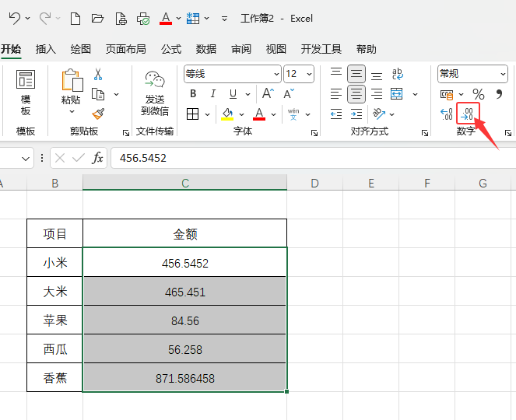Click the decrease decimal places icon
The image size is (516, 420).
[x=468, y=114]
